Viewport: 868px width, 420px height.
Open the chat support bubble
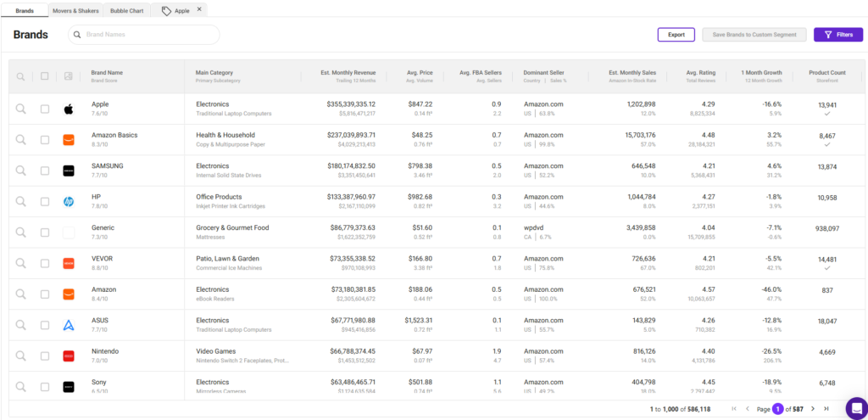pos(857,408)
